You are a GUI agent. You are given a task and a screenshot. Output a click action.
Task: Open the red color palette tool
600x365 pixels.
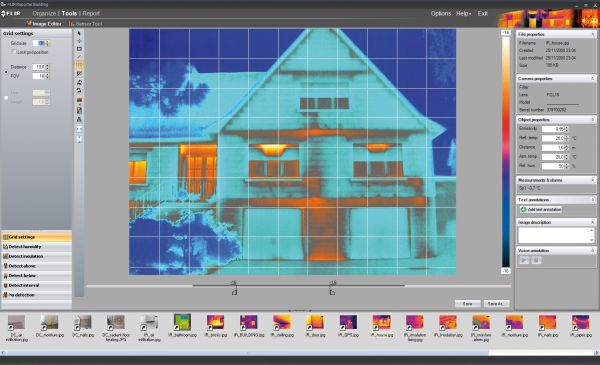point(79,100)
